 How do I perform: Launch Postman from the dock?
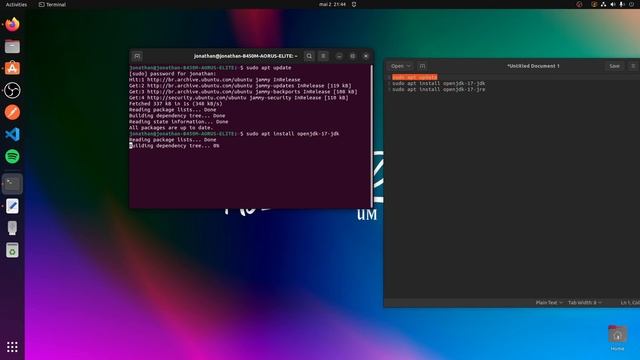pos(12,112)
